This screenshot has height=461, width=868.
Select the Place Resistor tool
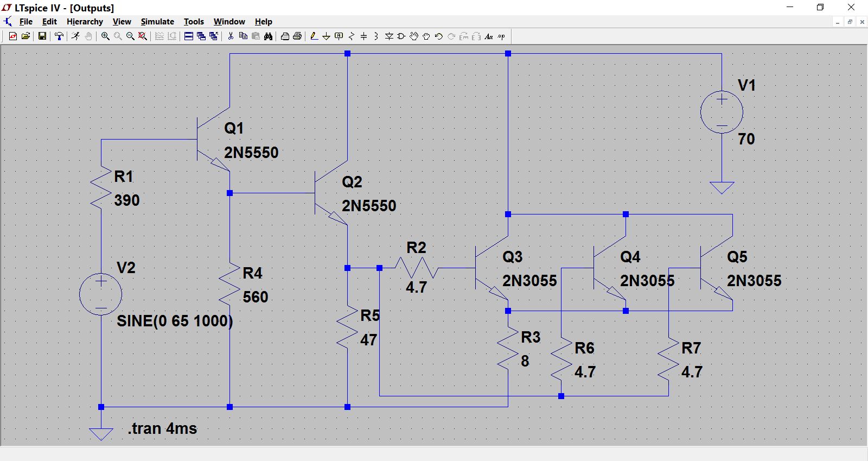pyautogui.click(x=352, y=36)
